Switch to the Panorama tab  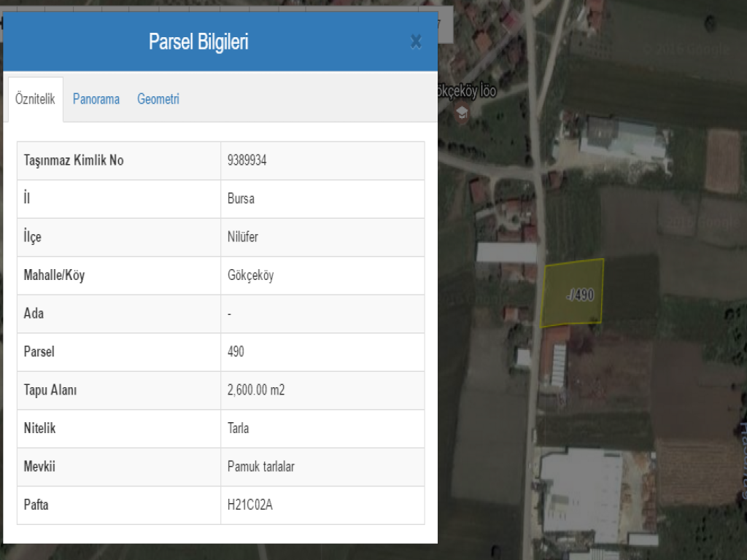pos(96,99)
